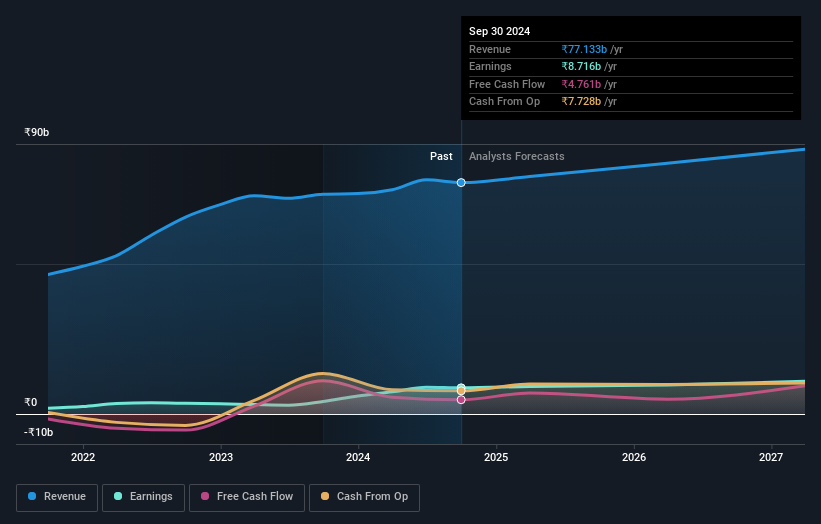Click the Sep 30 2024 tooltip date
This screenshot has height=524, width=821.
(x=500, y=31)
